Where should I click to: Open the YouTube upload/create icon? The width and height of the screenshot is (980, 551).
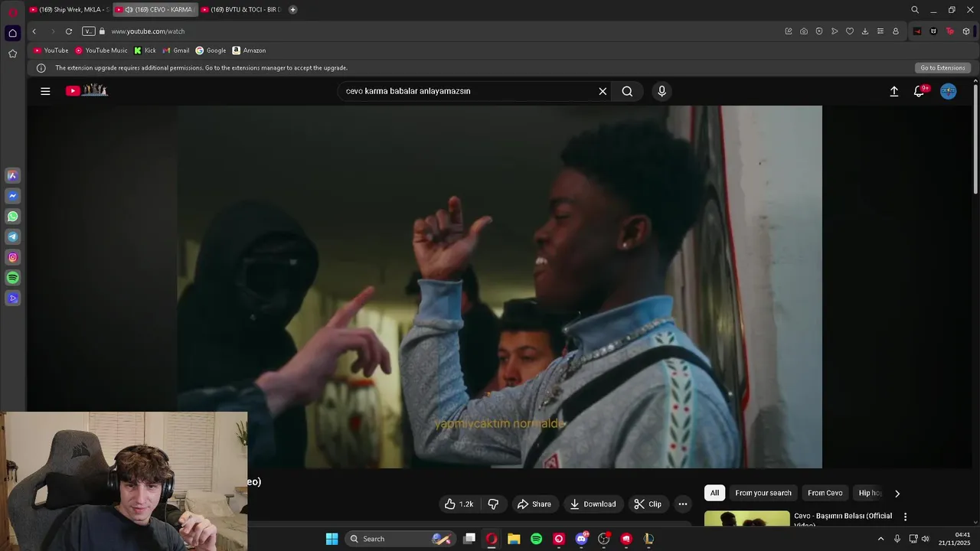point(893,91)
